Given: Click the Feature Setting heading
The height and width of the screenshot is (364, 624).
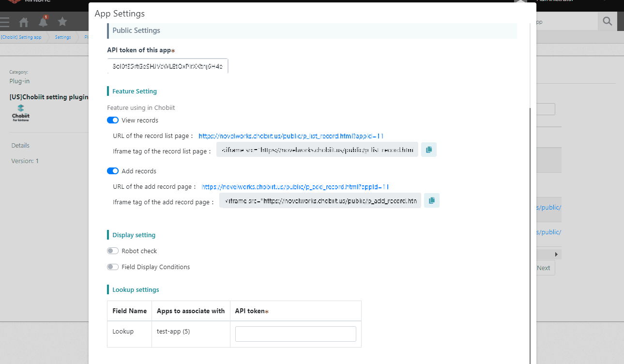Looking at the screenshot, I should coord(135,91).
